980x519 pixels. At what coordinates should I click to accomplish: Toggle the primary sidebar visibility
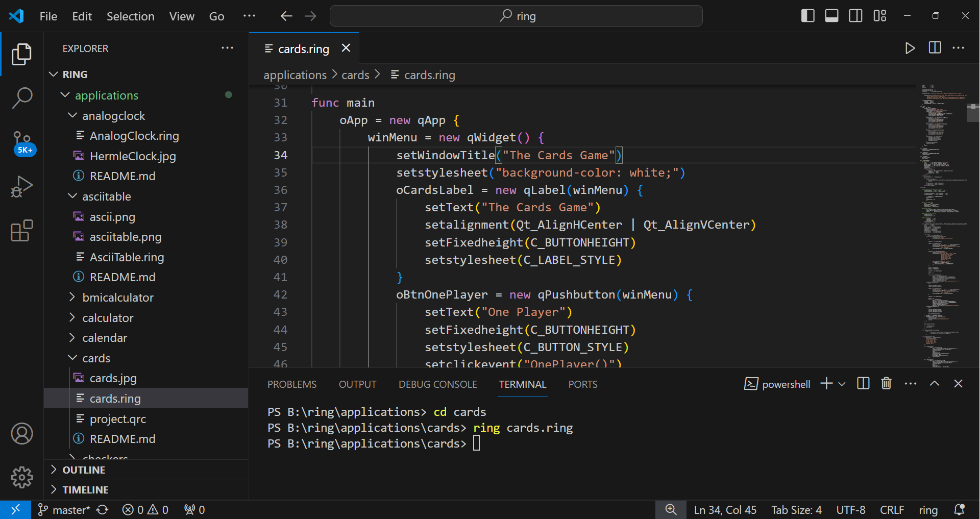click(808, 15)
